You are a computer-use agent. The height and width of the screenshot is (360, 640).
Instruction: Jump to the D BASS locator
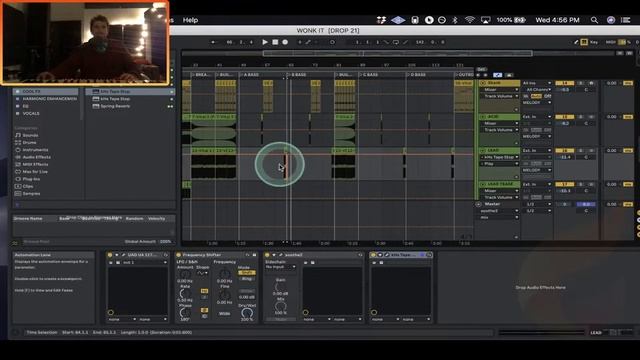tap(417, 75)
